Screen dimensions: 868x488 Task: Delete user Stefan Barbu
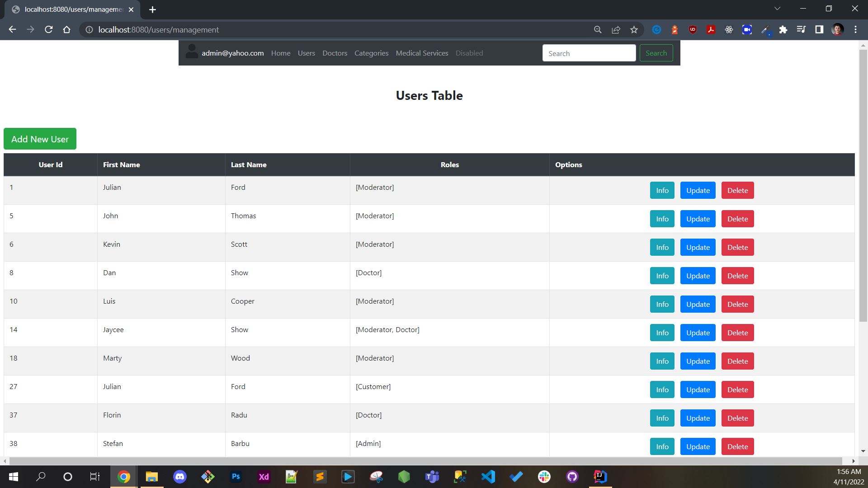tap(737, 446)
